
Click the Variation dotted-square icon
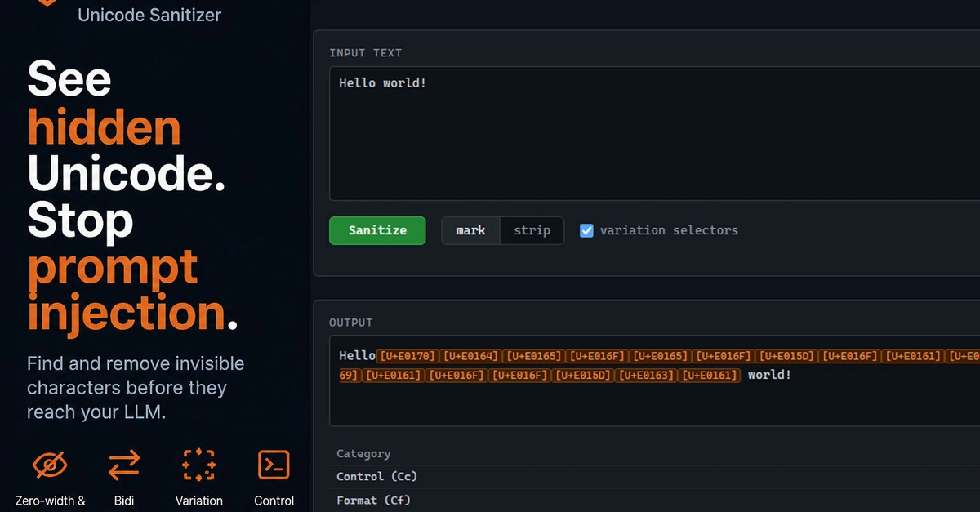pos(198,465)
